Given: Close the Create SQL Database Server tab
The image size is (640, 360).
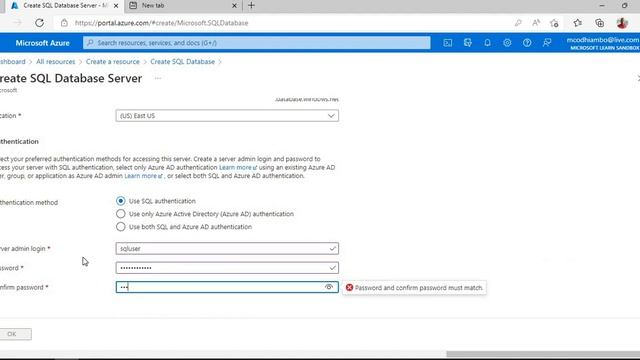Looking at the screenshot, I should pyautogui.click(x=116, y=6).
